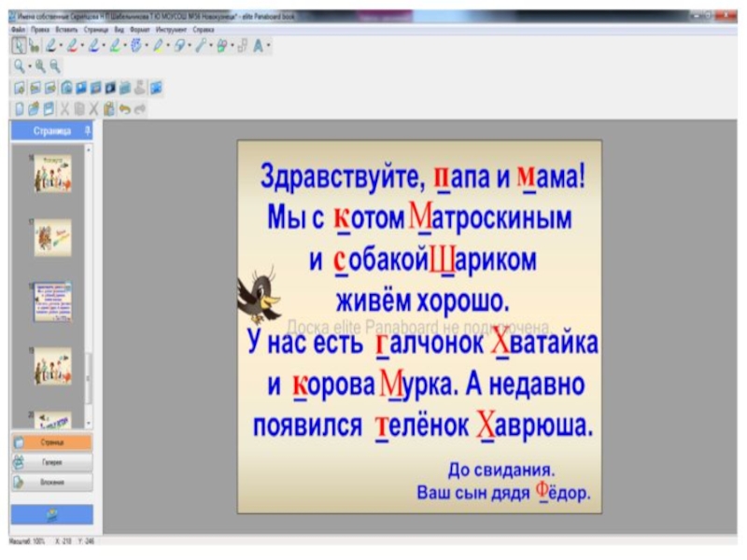This screenshot has height=560, width=747.
Task: Click the blue bar button below Вложения
Action: 51,514
